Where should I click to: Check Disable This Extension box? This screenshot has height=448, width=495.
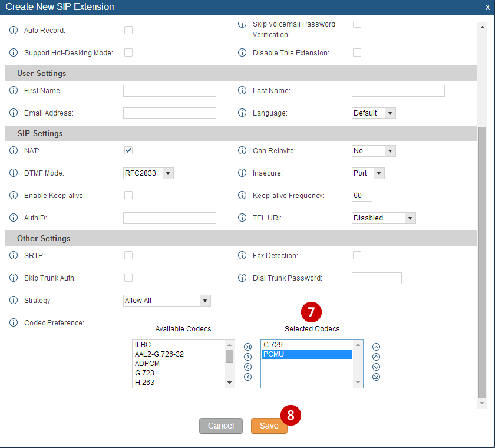(x=357, y=52)
